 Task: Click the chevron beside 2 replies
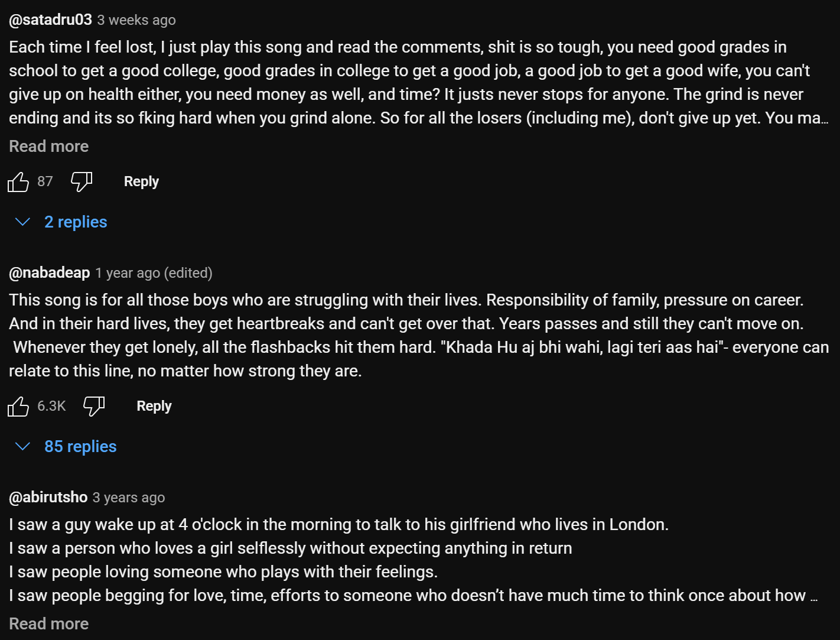[22, 222]
